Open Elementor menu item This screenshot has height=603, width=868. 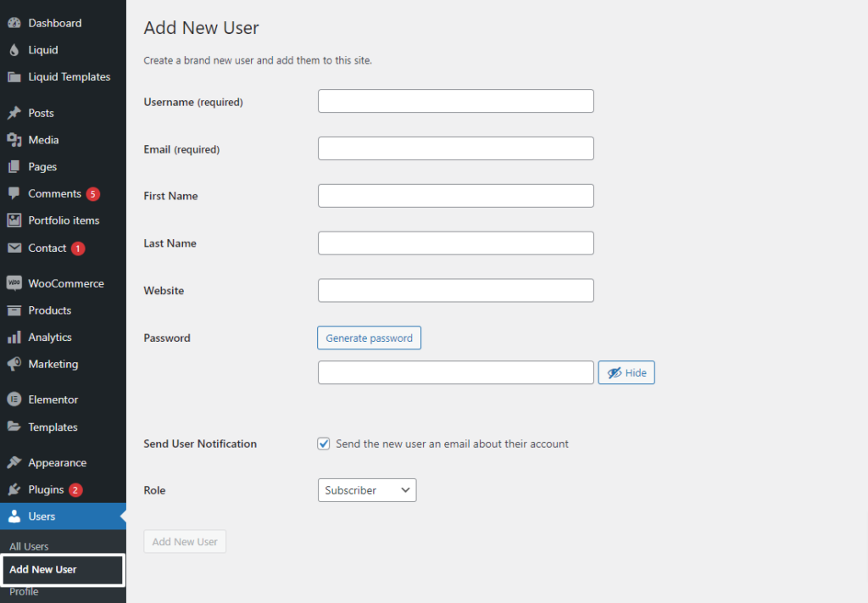(x=63, y=399)
